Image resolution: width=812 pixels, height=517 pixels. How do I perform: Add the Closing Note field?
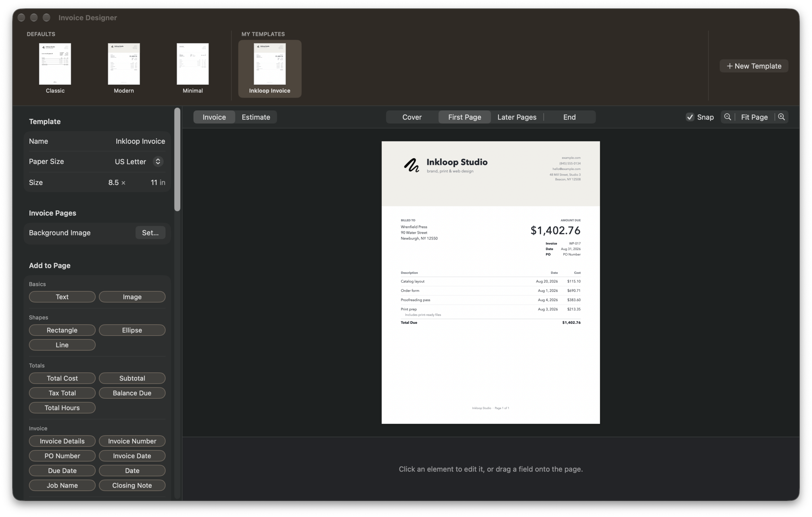(x=132, y=486)
